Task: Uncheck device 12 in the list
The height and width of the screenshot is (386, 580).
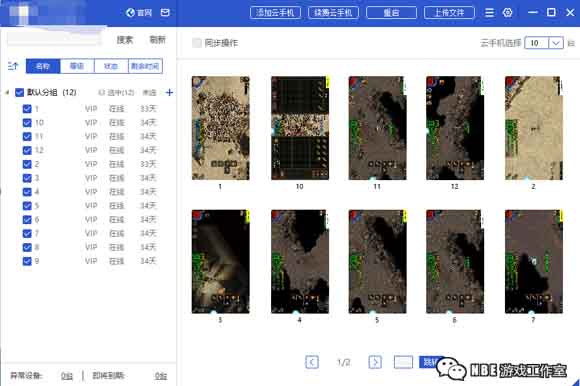Action: pyautogui.click(x=27, y=150)
